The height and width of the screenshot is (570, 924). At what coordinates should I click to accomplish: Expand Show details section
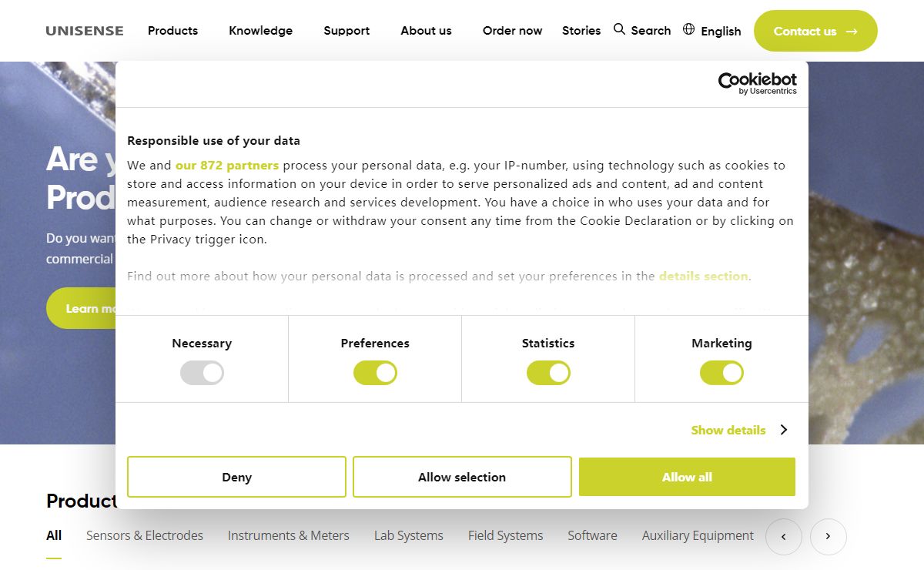738,430
